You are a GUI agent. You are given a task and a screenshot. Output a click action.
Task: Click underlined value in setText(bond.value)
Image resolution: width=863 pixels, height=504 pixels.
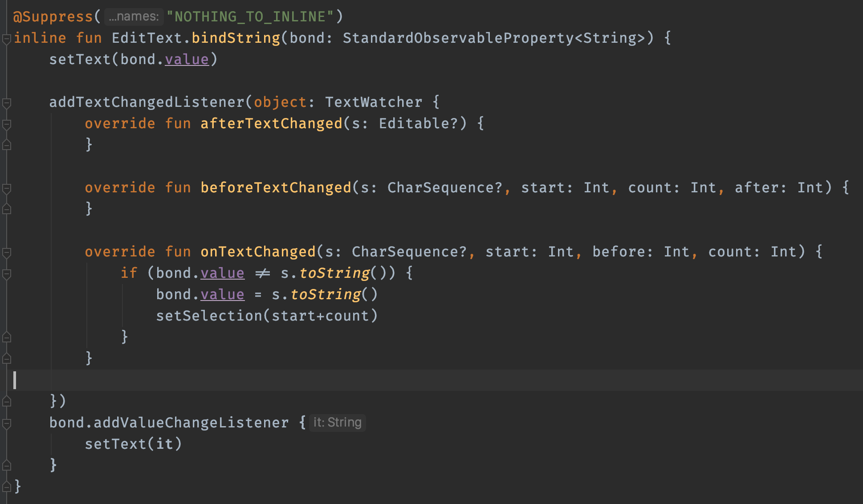click(x=187, y=59)
